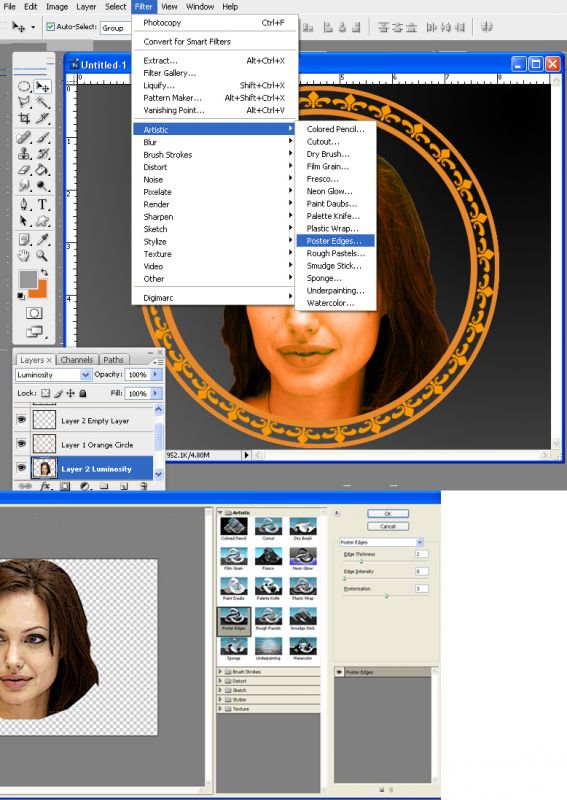Choose Poster Edges from Artistic submenu

pos(335,241)
